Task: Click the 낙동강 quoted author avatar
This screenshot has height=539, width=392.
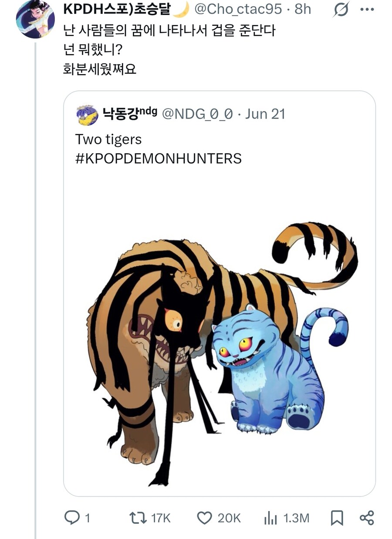Action: [87, 115]
